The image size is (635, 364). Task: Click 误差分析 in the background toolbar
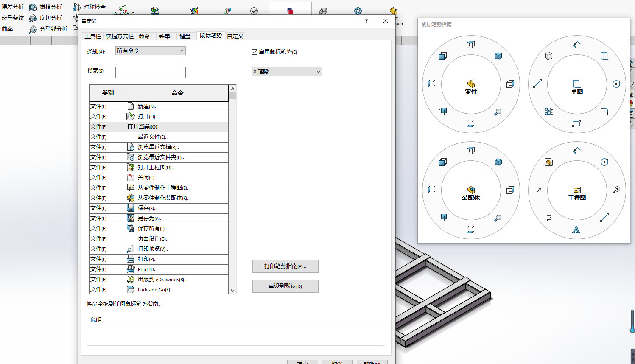point(13,7)
